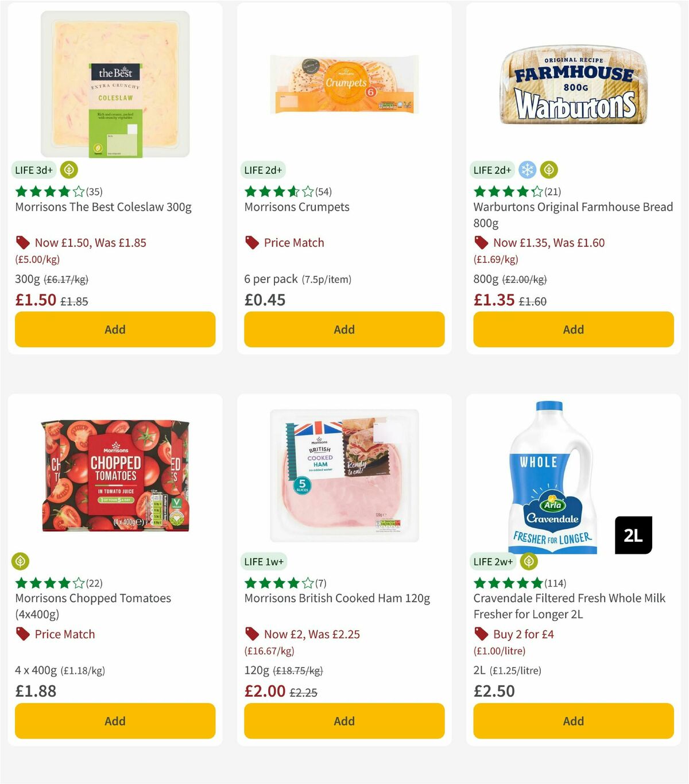Select the leaf icon on Chopped Tomatoes card

[21, 561]
